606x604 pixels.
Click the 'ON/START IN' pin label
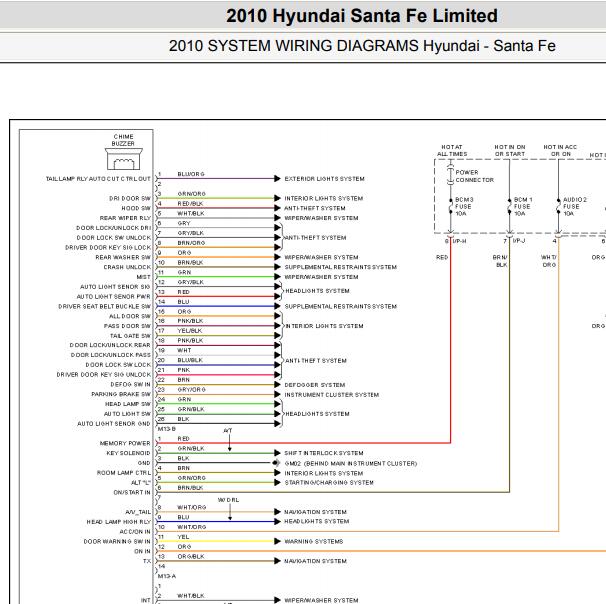pyautogui.click(x=132, y=493)
